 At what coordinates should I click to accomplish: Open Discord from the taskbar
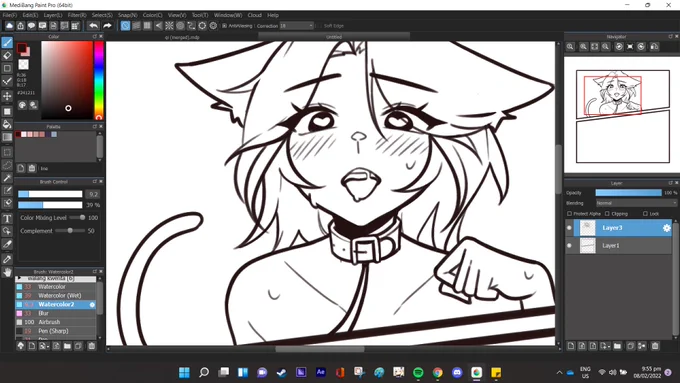pyautogui.click(x=457, y=372)
